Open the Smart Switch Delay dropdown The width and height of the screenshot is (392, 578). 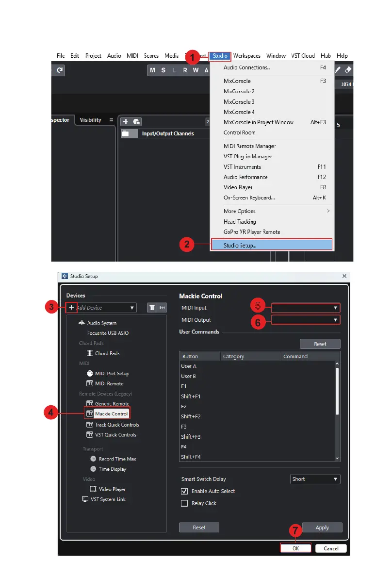click(x=315, y=479)
